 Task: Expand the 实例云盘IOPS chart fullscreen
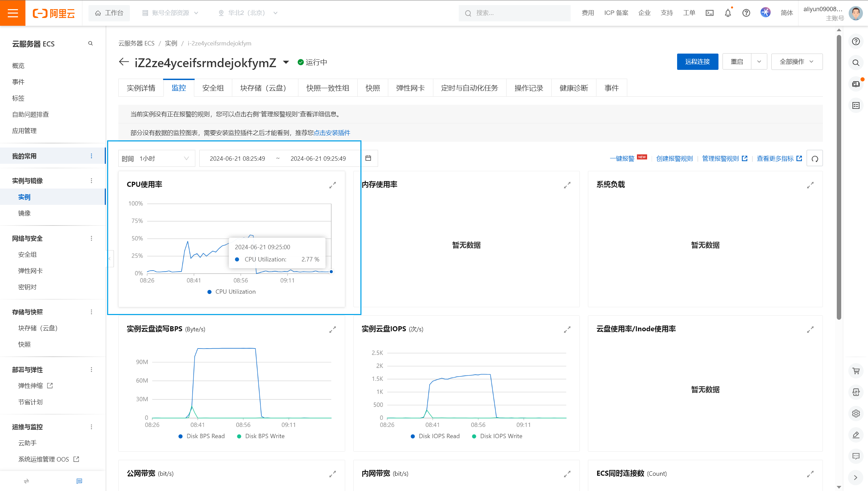[x=567, y=330]
